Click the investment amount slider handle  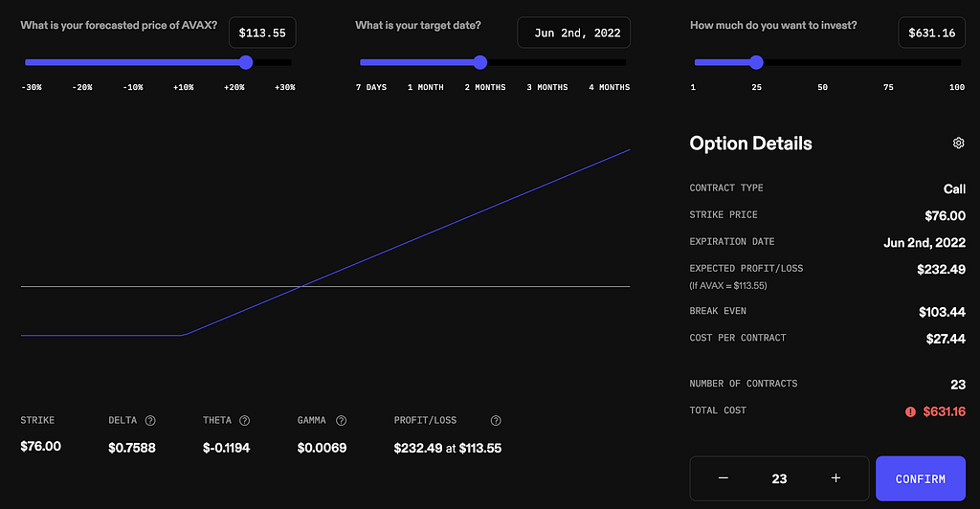pos(756,62)
